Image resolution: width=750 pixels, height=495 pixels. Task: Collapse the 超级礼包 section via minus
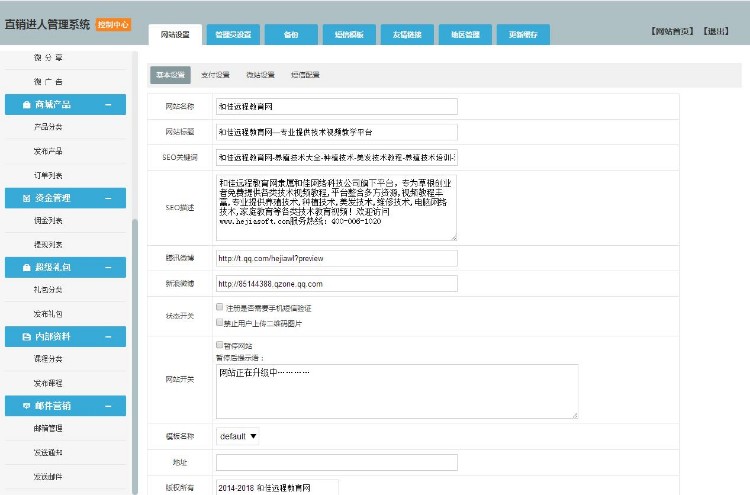108,267
